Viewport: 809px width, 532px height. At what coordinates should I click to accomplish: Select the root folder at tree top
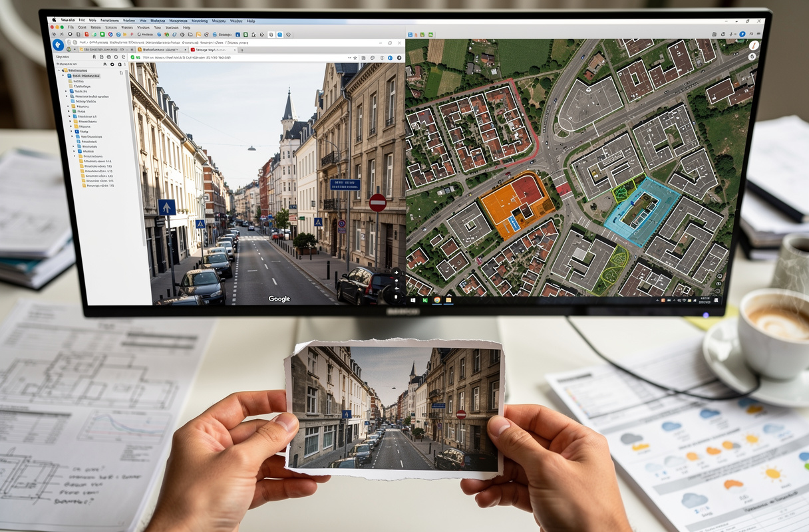[x=75, y=70]
